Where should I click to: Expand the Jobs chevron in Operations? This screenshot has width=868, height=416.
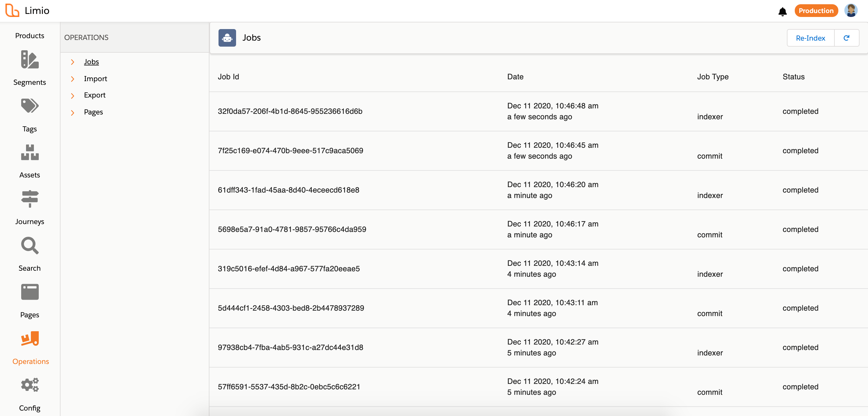click(72, 62)
